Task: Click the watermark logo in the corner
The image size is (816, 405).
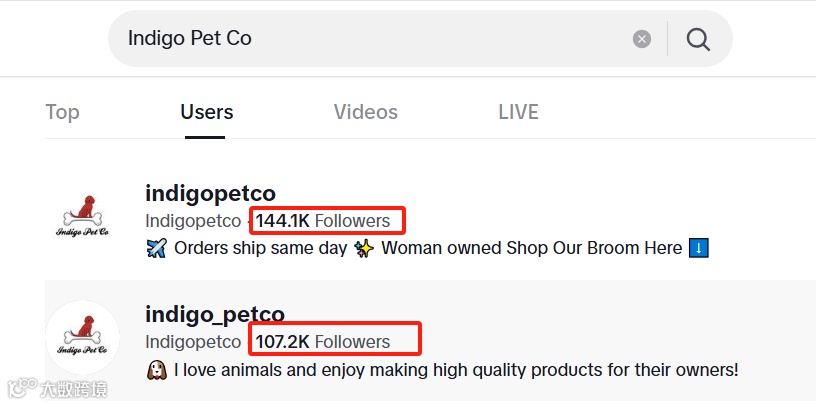Action: (x=56, y=388)
